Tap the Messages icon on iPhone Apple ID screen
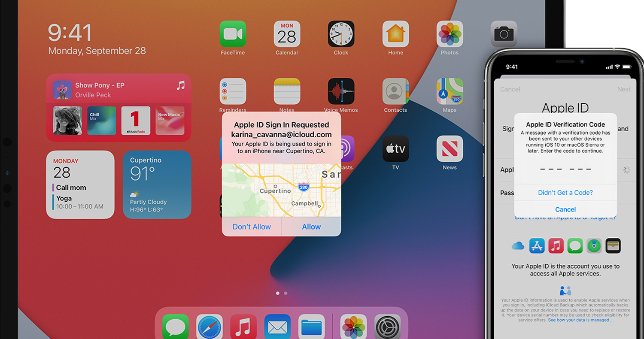The height and width of the screenshot is (339, 644). [575, 246]
